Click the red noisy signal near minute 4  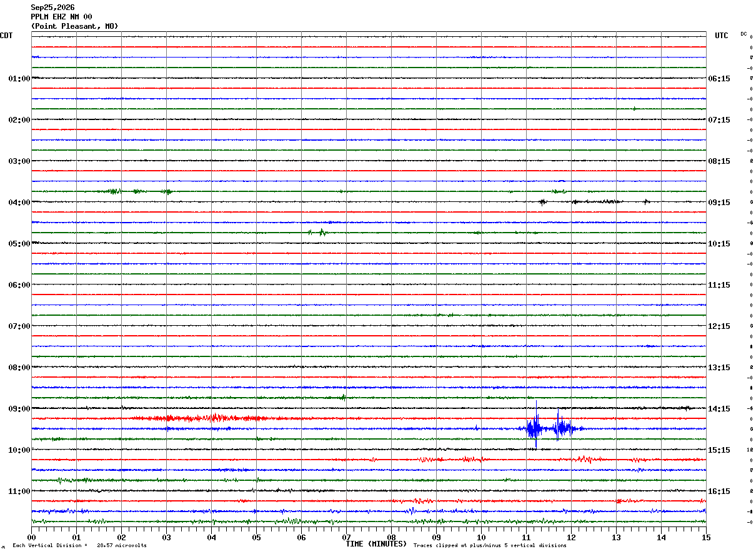[206, 418]
